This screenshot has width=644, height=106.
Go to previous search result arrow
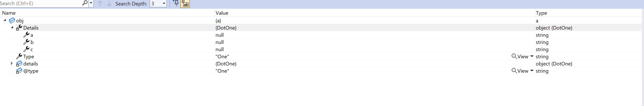[x=100, y=3]
